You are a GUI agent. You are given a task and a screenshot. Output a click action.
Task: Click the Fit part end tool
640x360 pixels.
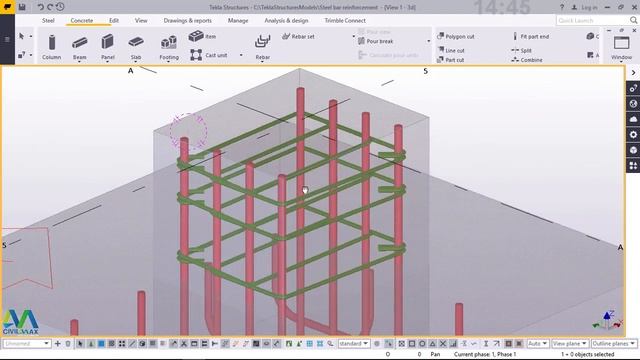point(531,36)
